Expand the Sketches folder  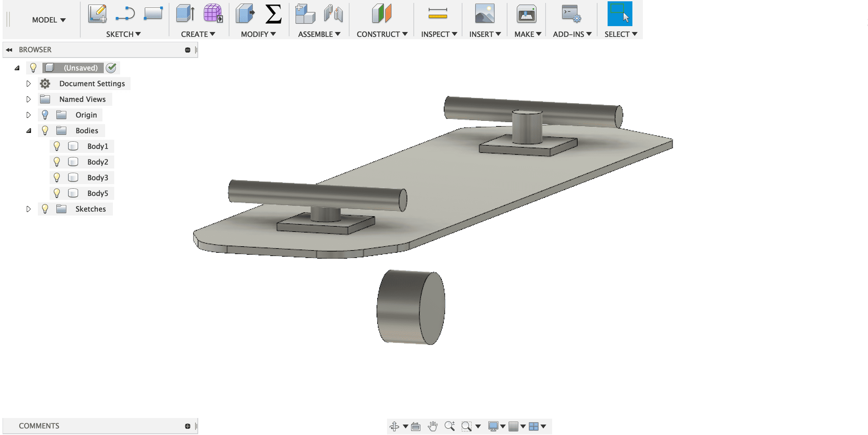(x=29, y=209)
